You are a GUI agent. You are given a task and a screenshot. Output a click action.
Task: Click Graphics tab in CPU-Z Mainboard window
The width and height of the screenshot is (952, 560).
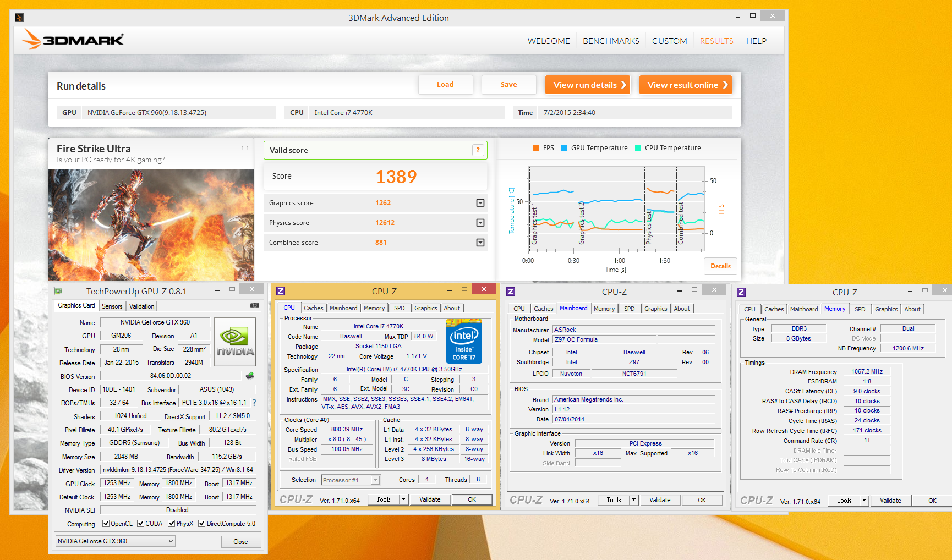[x=655, y=309]
